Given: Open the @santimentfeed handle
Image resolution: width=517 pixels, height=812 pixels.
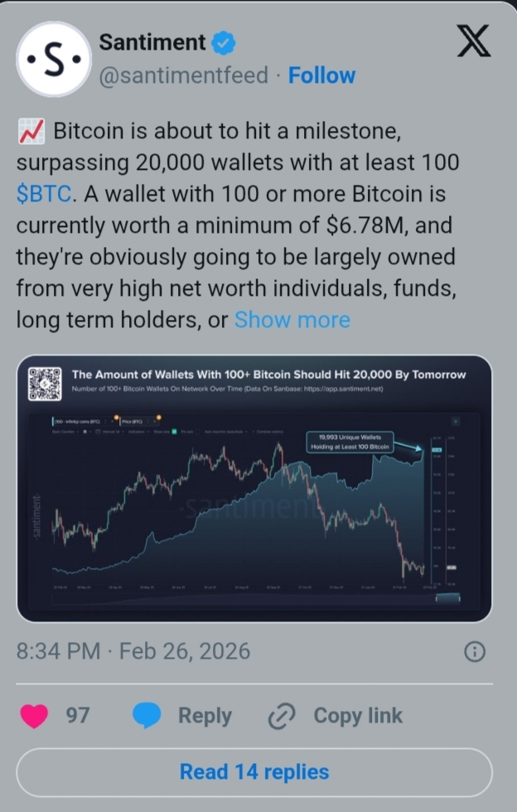Looking at the screenshot, I should [x=183, y=75].
